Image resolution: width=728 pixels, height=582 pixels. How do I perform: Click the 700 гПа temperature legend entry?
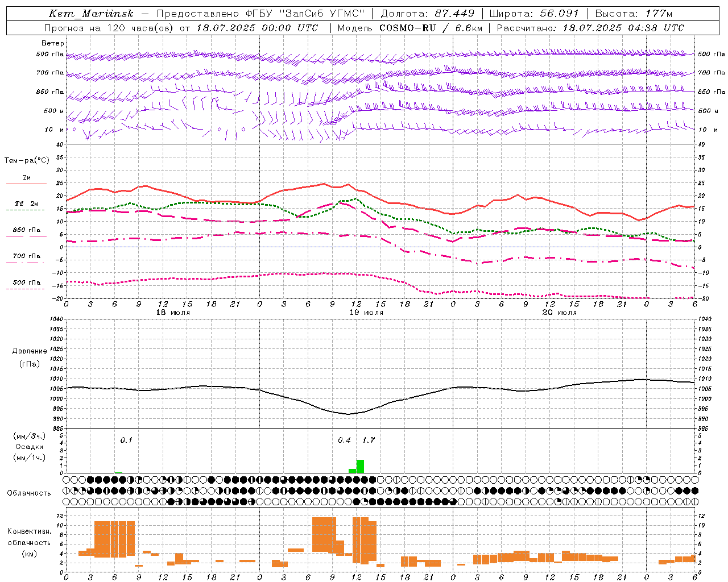[x=27, y=256]
